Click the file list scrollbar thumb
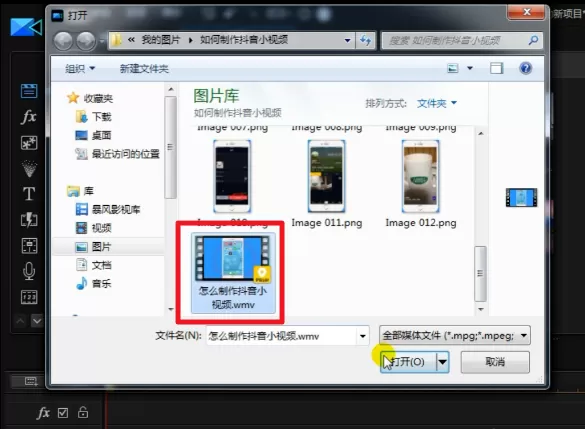The height and width of the screenshot is (429, 585). tap(481, 273)
